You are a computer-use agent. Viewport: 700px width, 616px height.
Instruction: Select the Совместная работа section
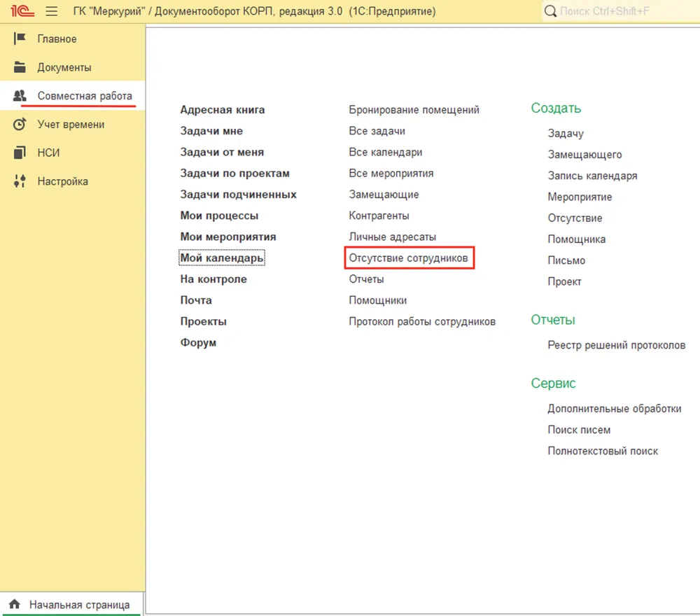pyautogui.click(x=85, y=96)
